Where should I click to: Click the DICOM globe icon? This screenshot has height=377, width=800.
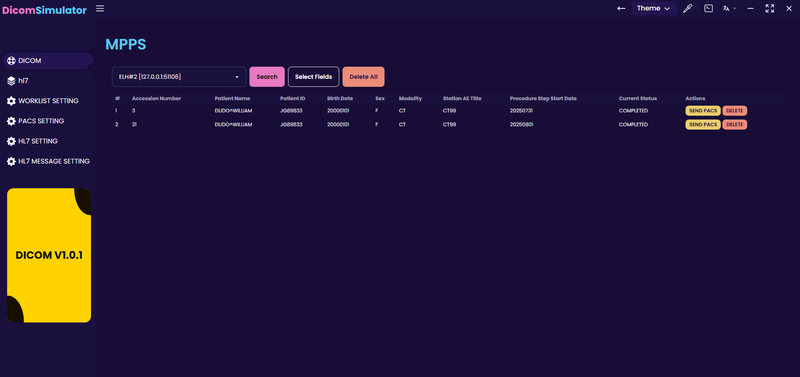pyautogui.click(x=11, y=61)
